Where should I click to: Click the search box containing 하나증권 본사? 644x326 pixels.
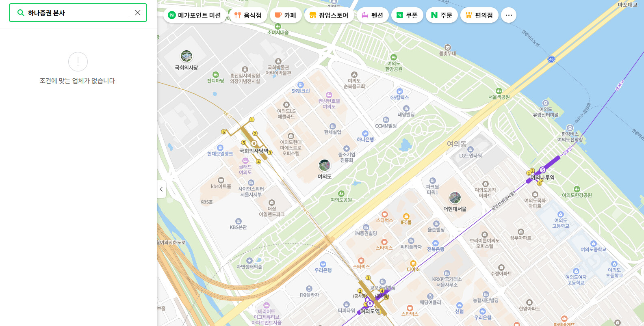point(78,13)
